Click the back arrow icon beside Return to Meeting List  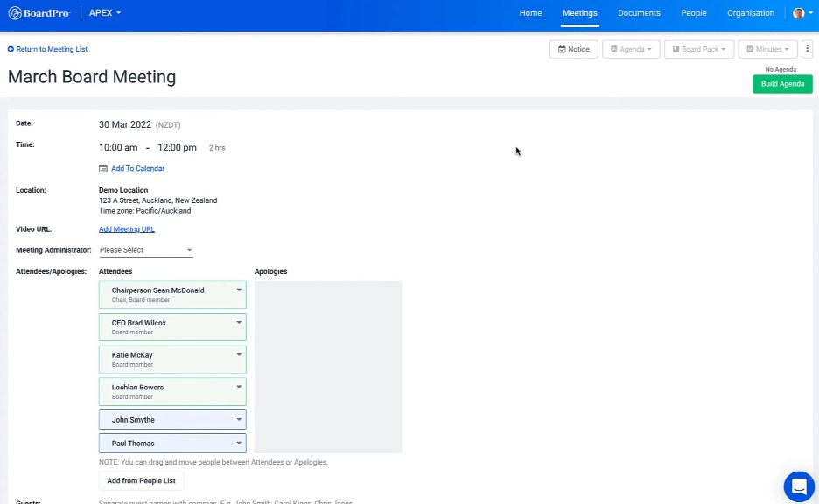[10, 49]
